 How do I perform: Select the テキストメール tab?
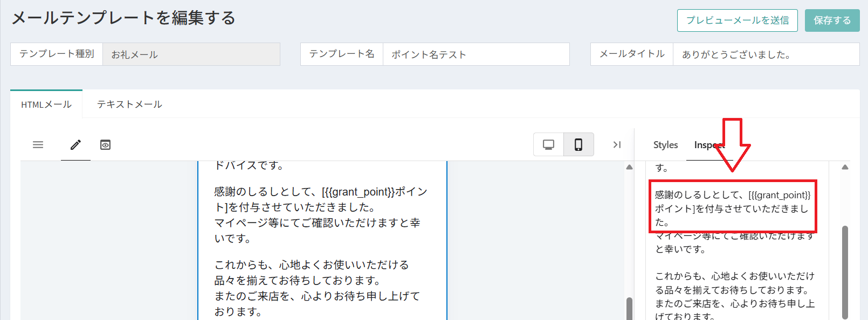coord(129,105)
